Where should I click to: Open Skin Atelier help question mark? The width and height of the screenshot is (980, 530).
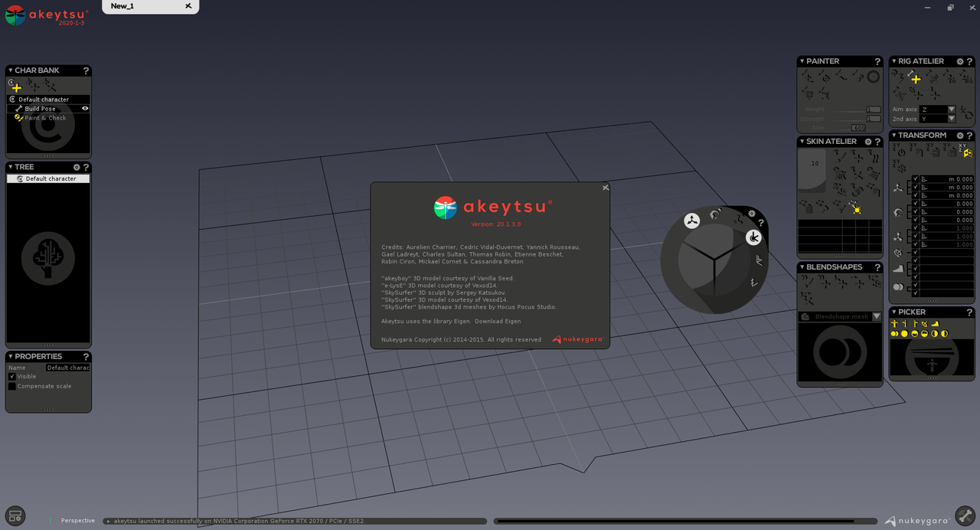point(877,142)
